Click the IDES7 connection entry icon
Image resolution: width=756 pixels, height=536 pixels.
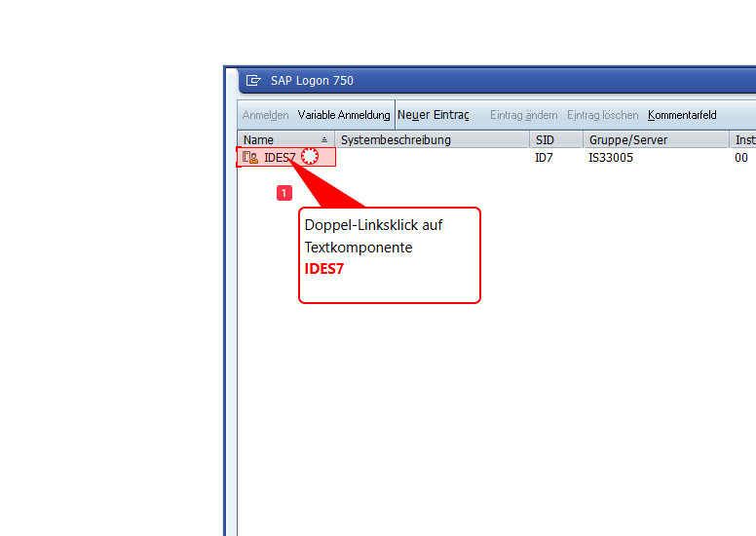pos(250,157)
